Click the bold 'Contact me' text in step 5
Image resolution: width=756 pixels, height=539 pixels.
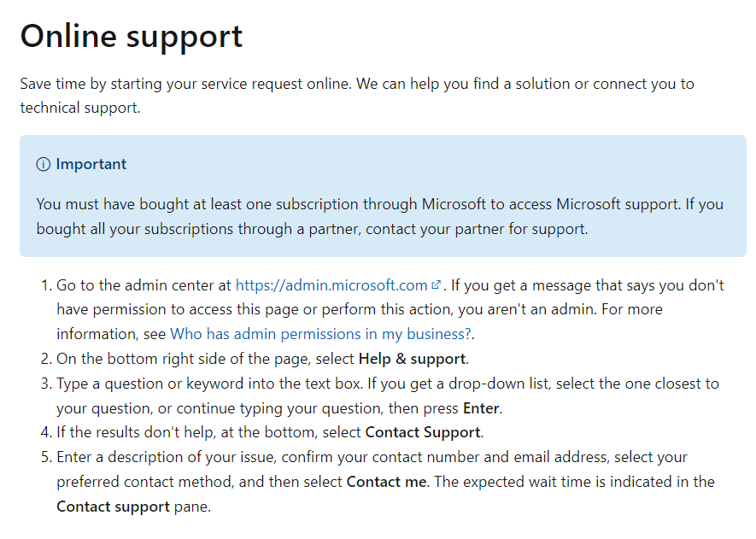coord(386,482)
